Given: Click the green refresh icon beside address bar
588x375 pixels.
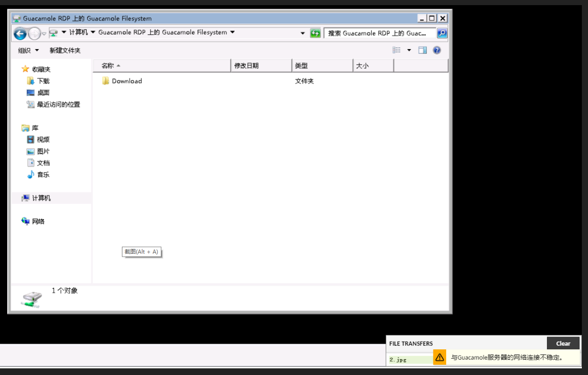Looking at the screenshot, I should [x=315, y=33].
